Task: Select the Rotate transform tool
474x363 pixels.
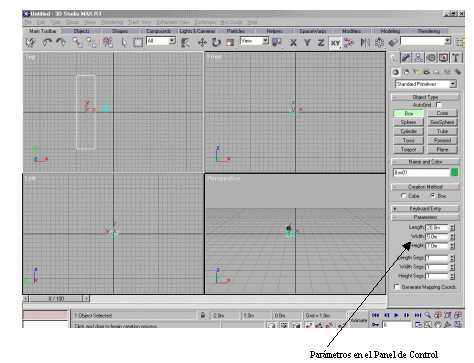Action: coord(216,42)
